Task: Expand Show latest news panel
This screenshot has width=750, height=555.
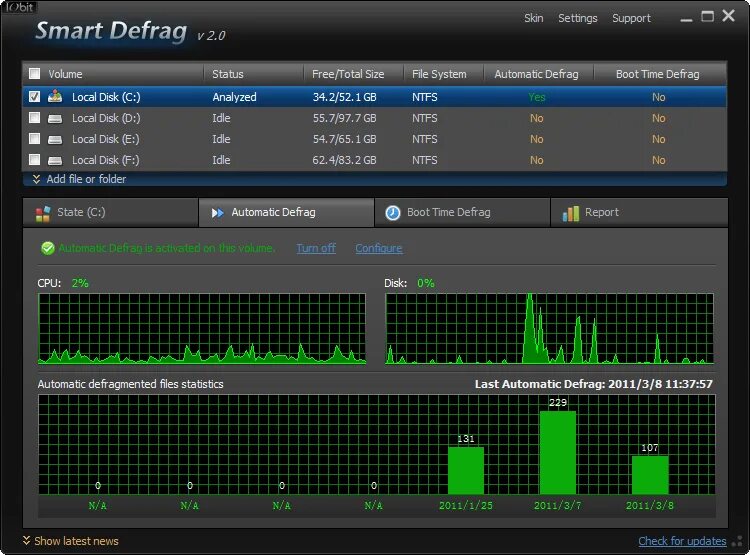Action: (x=71, y=541)
